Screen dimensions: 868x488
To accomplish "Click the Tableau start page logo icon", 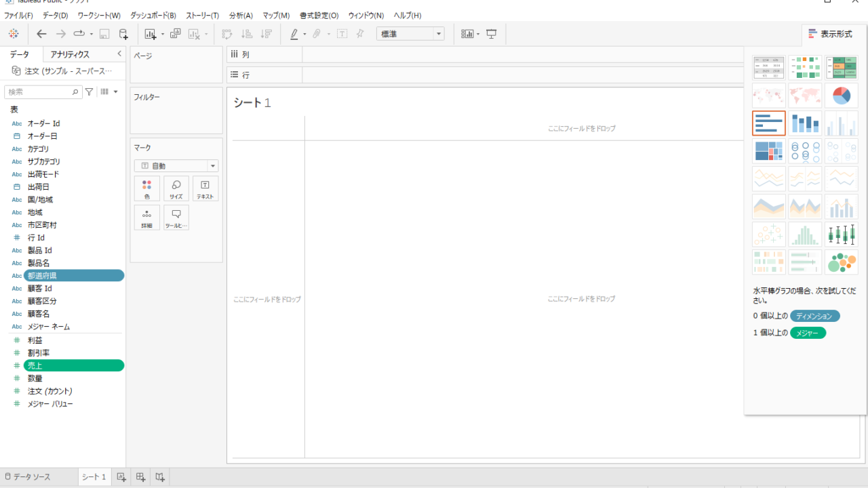I will 14,34.
